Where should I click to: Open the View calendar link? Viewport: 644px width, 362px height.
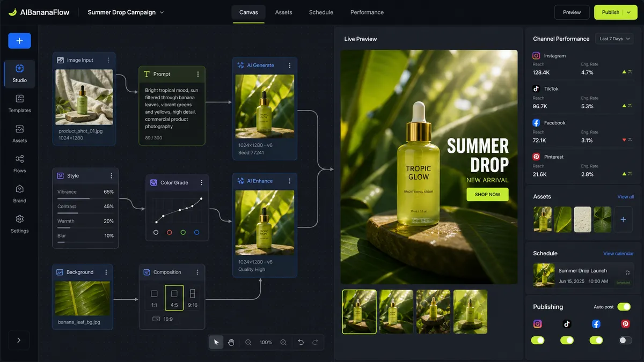click(x=618, y=254)
